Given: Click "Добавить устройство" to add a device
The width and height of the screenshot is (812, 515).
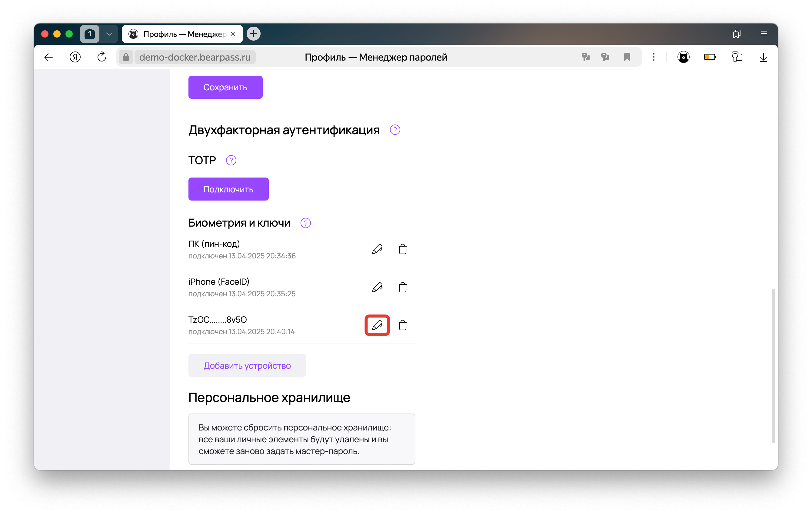Looking at the screenshot, I should point(247,365).
